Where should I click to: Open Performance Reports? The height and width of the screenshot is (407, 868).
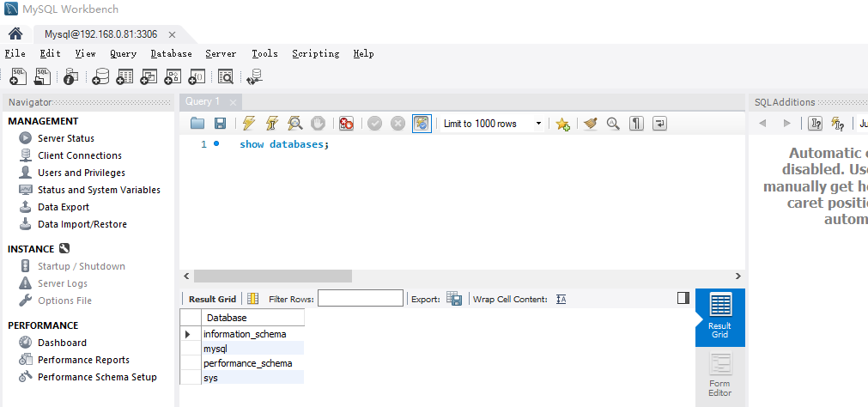tap(83, 360)
